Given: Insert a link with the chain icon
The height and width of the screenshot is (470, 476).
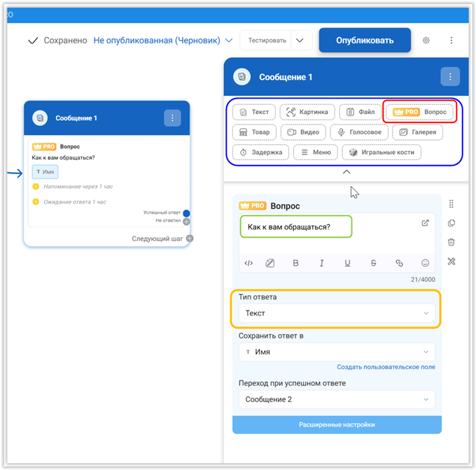Looking at the screenshot, I should point(399,263).
